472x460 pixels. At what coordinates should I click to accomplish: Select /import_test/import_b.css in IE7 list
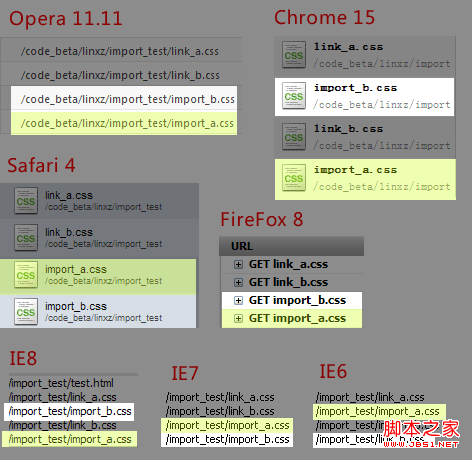coord(227,439)
